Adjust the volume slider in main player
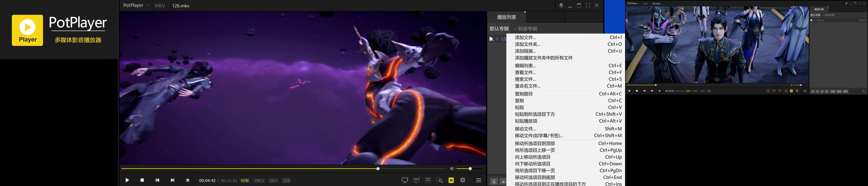This screenshot has width=868, height=186. pyautogui.click(x=469, y=169)
